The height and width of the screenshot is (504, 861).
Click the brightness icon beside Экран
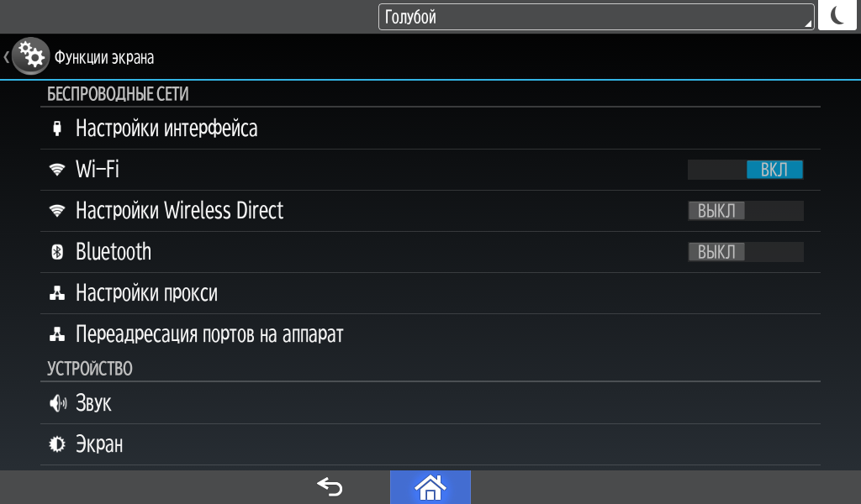pos(57,444)
